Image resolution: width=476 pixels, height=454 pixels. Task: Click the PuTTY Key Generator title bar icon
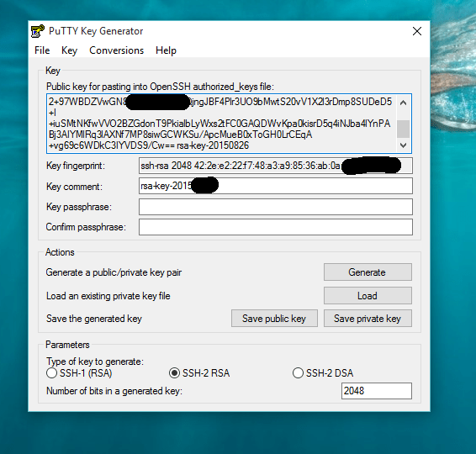[38, 31]
